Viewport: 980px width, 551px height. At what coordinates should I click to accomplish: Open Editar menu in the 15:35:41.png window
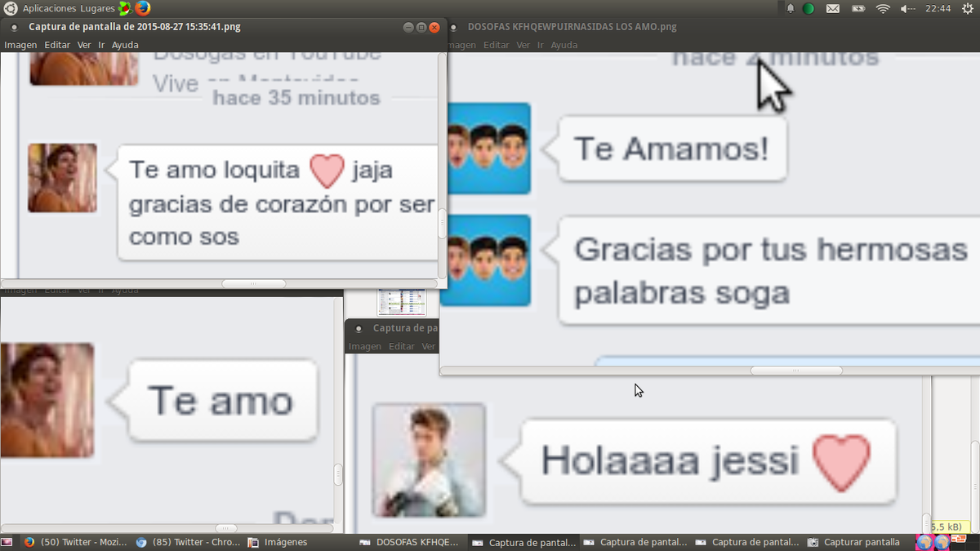(57, 45)
